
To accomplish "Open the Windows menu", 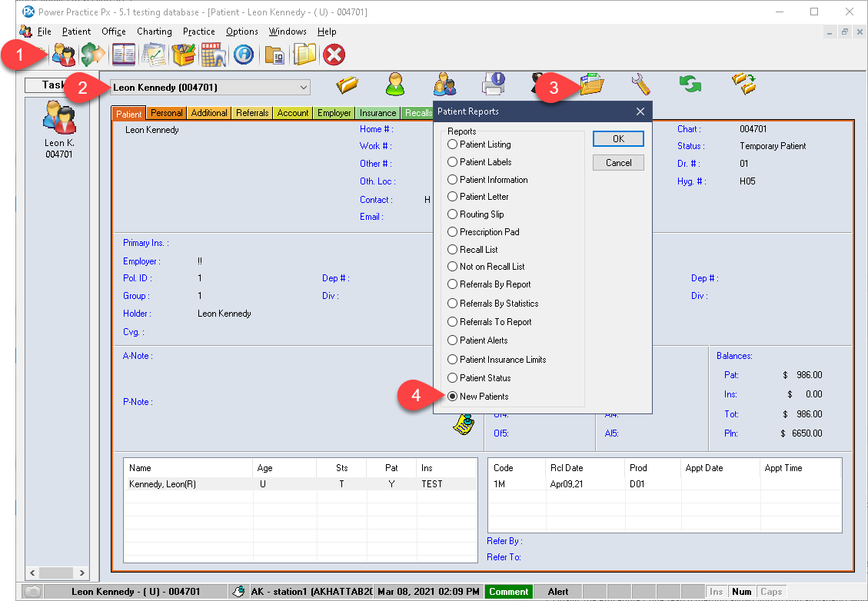I will click(x=288, y=32).
